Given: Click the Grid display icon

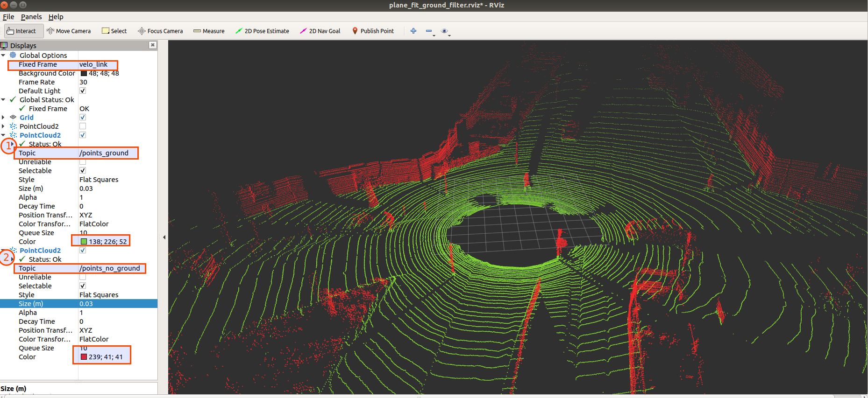Looking at the screenshot, I should click(x=13, y=117).
